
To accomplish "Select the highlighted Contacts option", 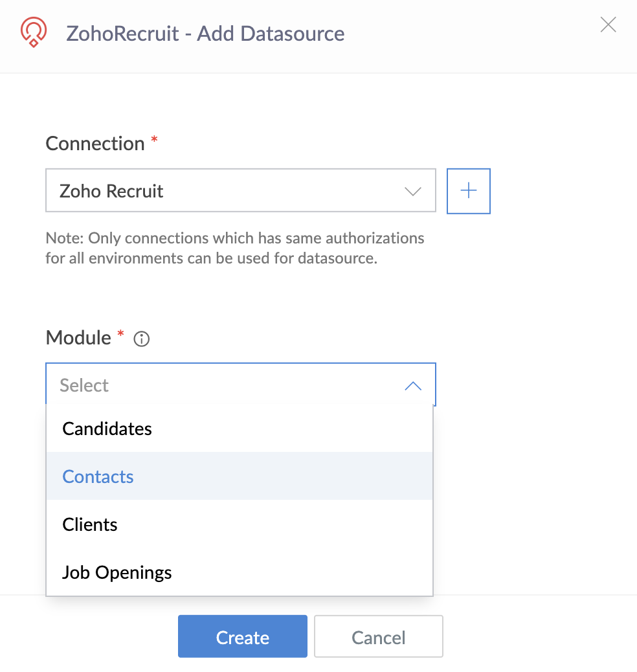I will tap(98, 476).
